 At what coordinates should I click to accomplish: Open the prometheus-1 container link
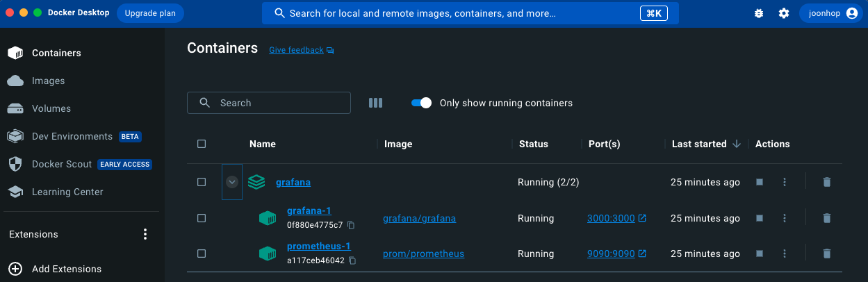coord(319,246)
